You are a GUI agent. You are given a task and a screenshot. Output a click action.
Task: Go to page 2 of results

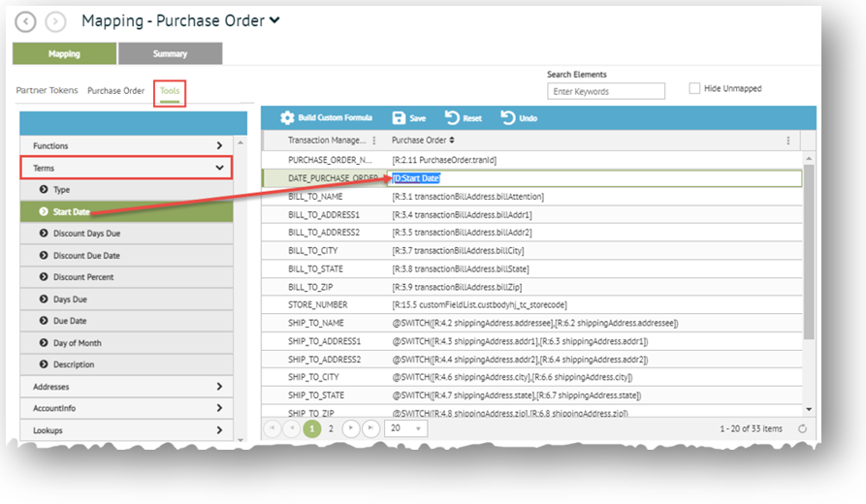coord(331,427)
